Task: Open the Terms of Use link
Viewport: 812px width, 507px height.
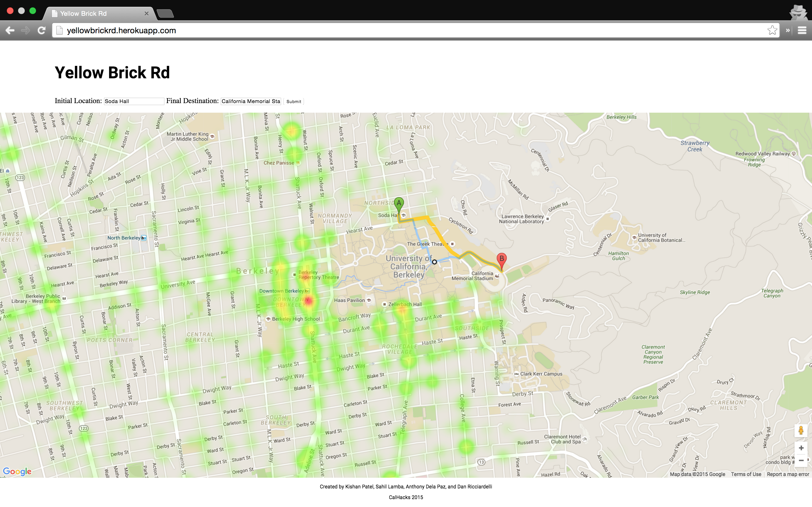Action: click(x=746, y=474)
